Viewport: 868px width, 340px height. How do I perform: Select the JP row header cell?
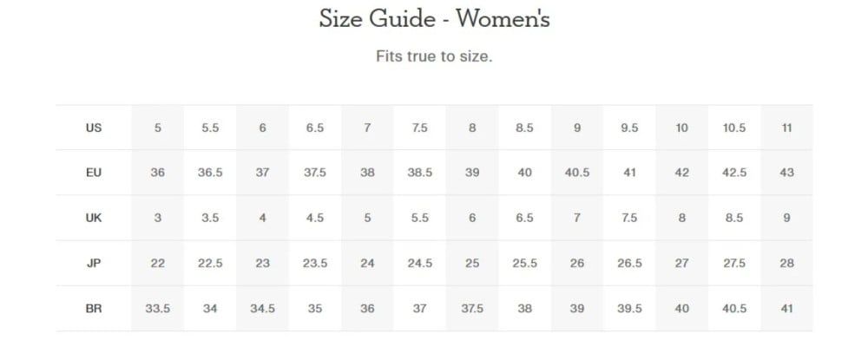[x=94, y=263]
